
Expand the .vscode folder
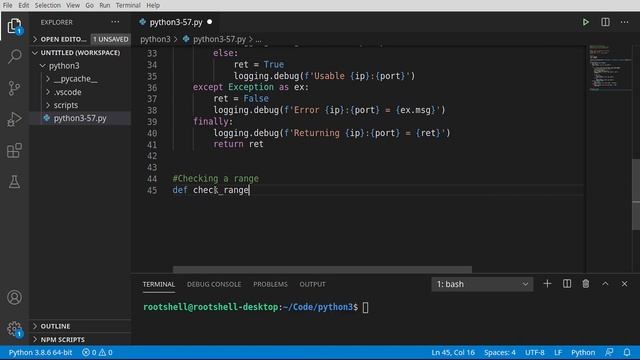tap(48, 92)
